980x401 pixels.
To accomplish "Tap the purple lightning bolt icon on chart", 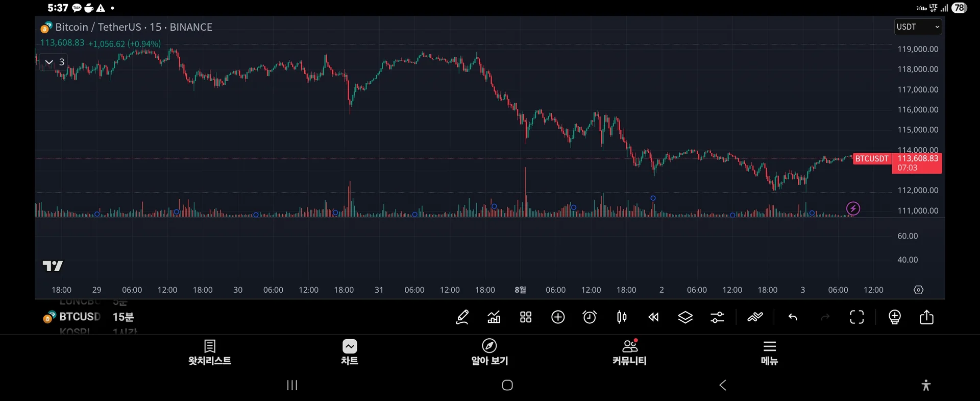I will coord(853,208).
